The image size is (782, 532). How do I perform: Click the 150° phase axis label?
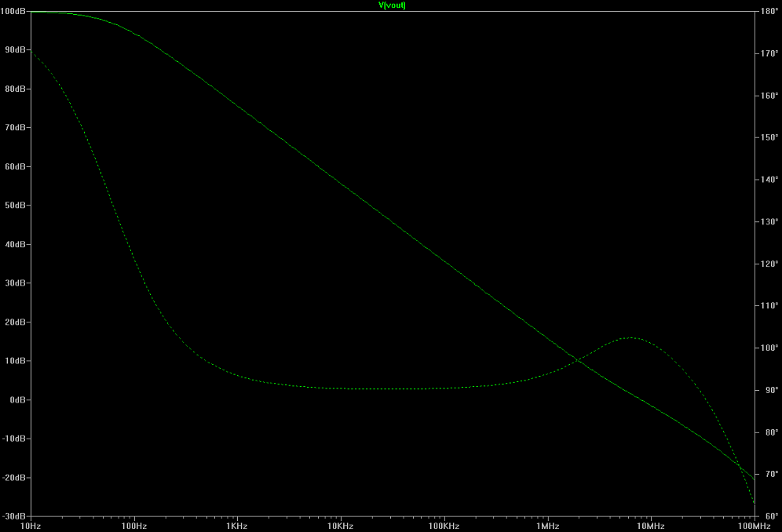769,137
